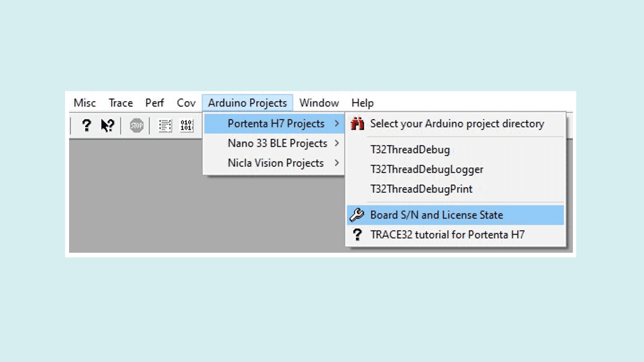Expand the Nano 33 BLE Projects arrow
This screenshot has height=362, width=644.
[337, 143]
